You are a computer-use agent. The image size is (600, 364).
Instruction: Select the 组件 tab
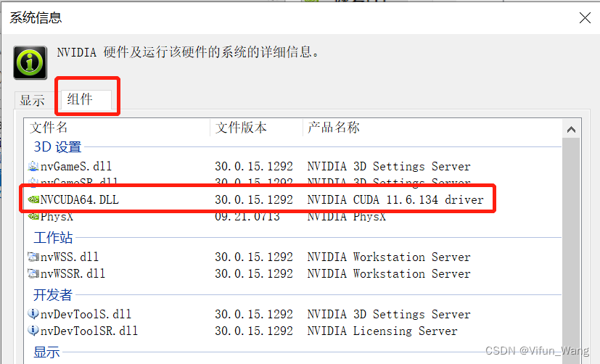pyautogui.click(x=86, y=99)
